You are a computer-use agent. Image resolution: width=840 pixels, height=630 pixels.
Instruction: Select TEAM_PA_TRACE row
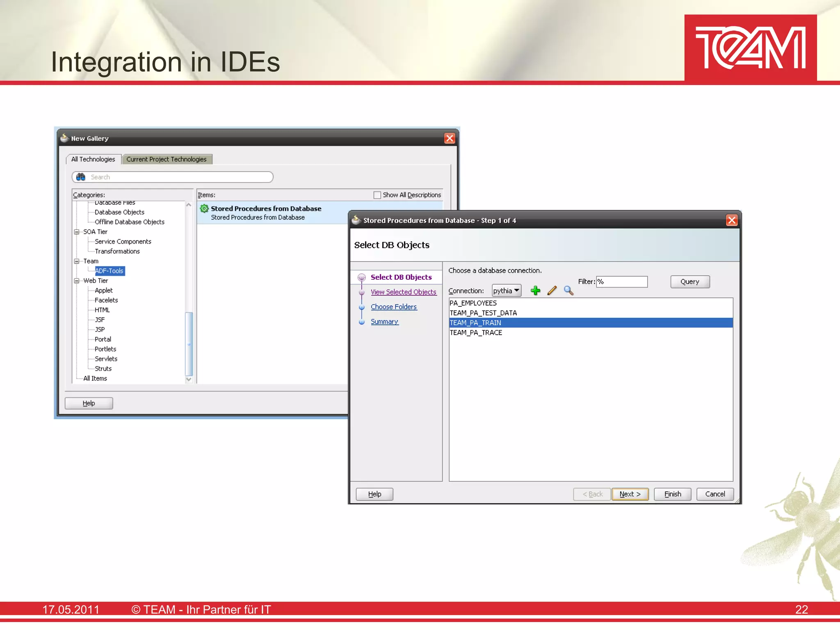tap(591, 333)
